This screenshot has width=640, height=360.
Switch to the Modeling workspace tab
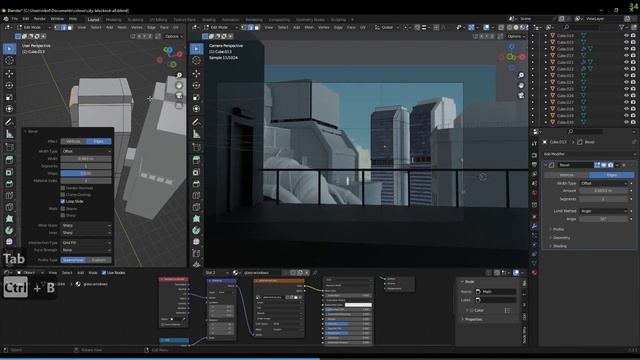pos(113,20)
